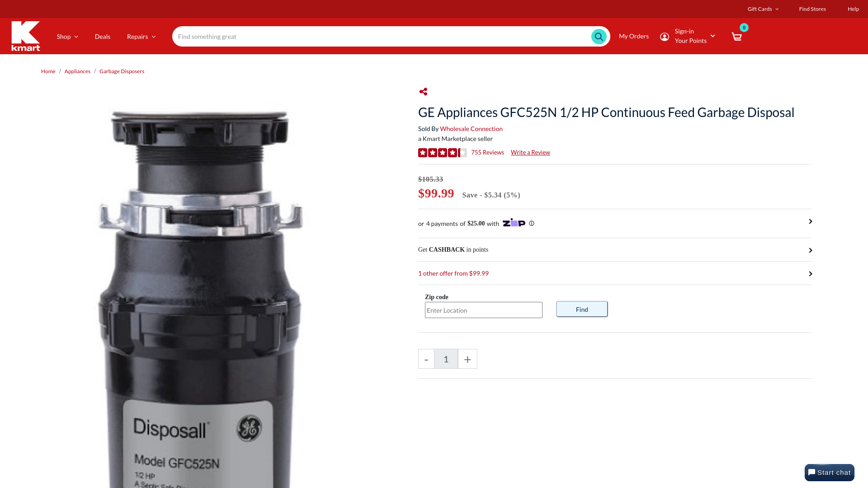The image size is (868, 488).
Task: Go to Appliances breadcrumb
Action: [77, 71]
